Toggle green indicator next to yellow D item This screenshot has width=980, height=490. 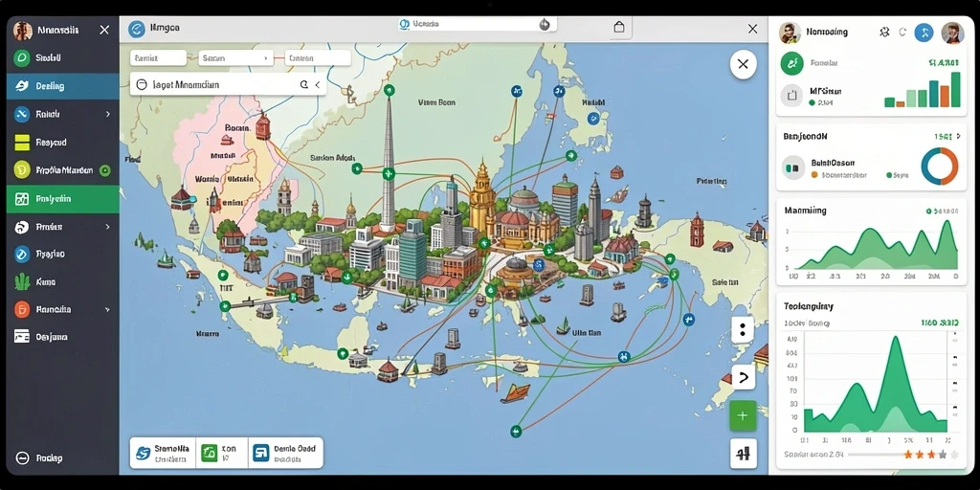point(105,170)
